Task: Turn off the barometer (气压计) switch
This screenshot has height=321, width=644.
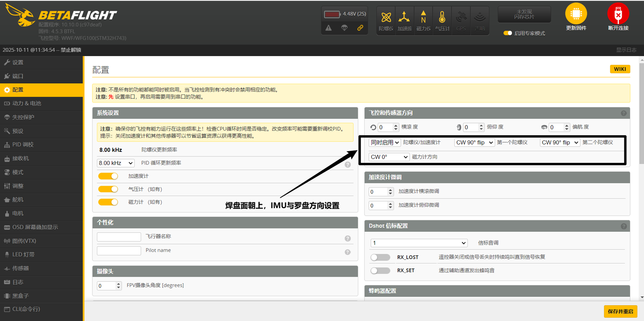Action: [x=108, y=189]
